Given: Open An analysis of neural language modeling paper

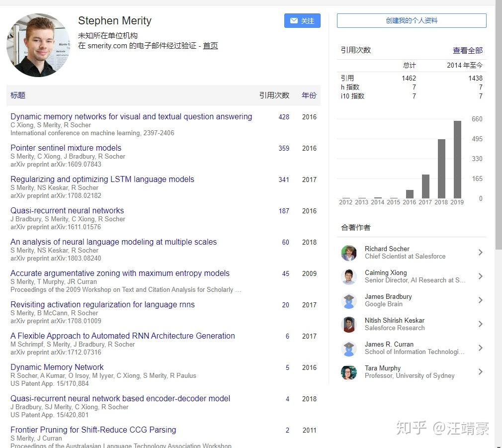Looking at the screenshot, I should (x=114, y=242).
